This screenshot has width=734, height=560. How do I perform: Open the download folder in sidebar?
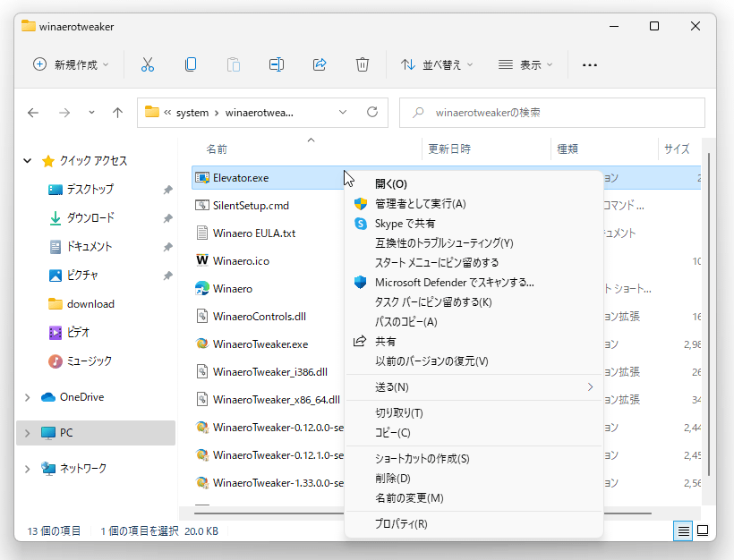90,304
